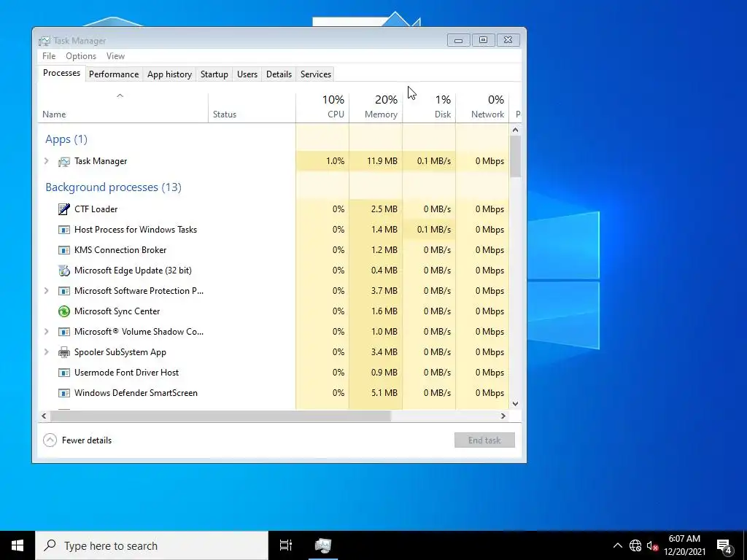Image resolution: width=747 pixels, height=560 pixels.
Task: Open Task View from the taskbar
Action: coord(285,545)
